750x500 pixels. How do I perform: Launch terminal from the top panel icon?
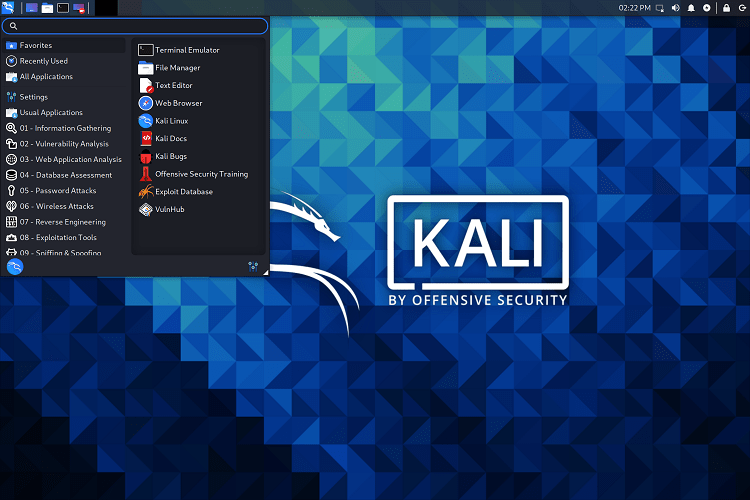coord(63,8)
